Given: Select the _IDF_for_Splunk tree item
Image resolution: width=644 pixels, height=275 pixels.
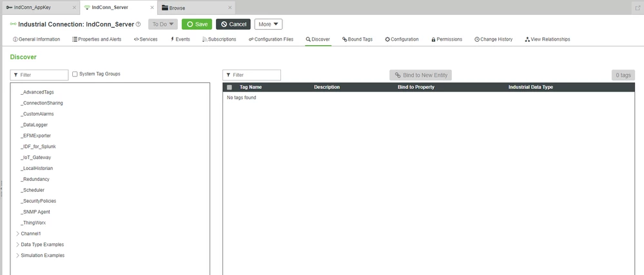Looking at the screenshot, I should [38, 147].
